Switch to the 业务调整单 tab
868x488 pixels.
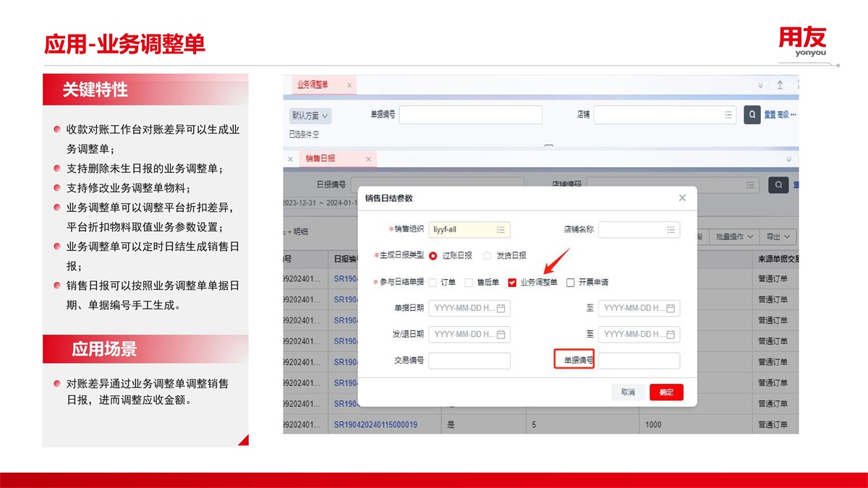point(313,85)
